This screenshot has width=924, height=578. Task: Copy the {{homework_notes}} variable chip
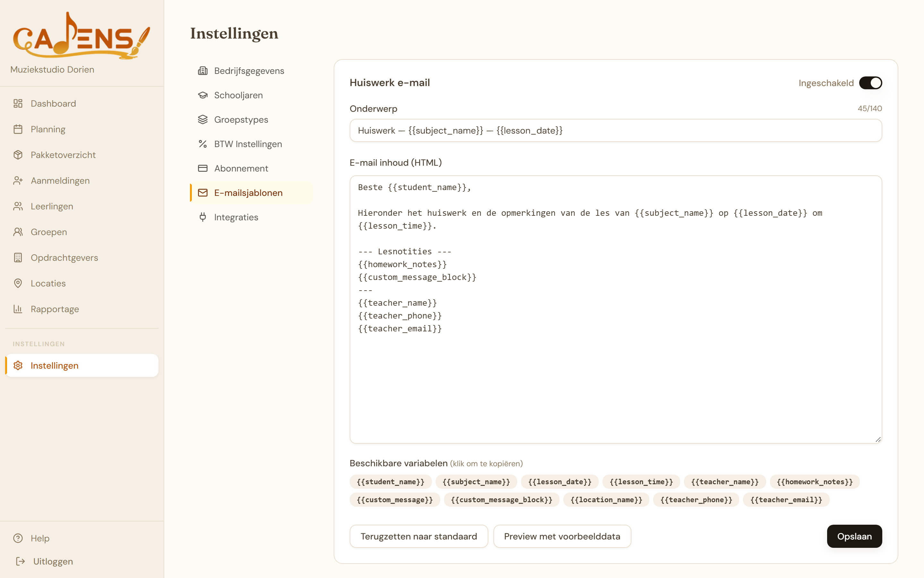click(x=815, y=482)
